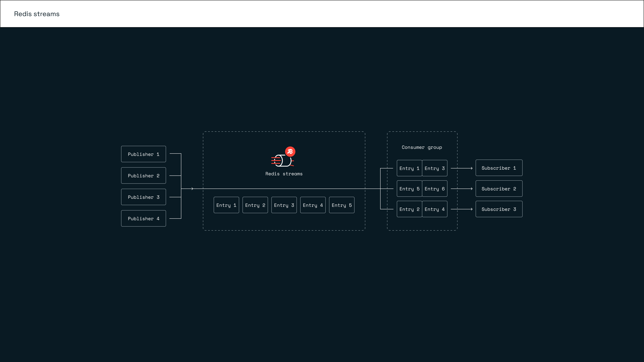
Task: Select Entry 5 in the consumer group
Action: coord(409,189)
